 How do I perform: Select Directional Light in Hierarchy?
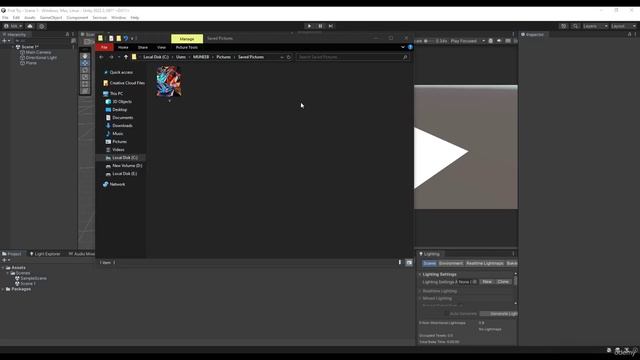[39, 58]
